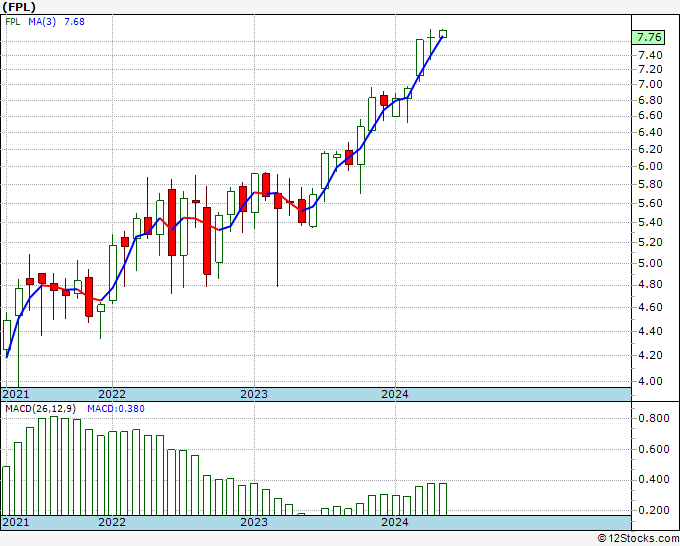Screen dimensions: 680x546
Task: Click 2021 on the price chart time axis
Action: 15,394
